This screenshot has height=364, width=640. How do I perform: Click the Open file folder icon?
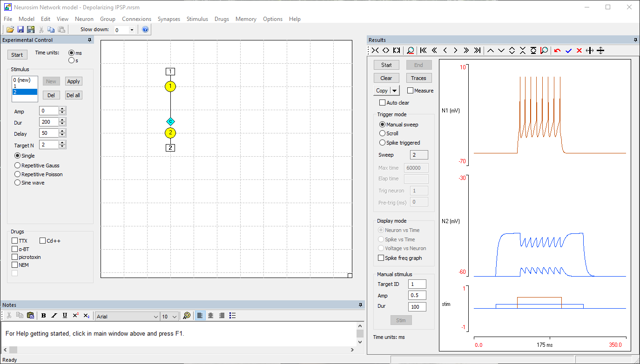click(10, 30)
